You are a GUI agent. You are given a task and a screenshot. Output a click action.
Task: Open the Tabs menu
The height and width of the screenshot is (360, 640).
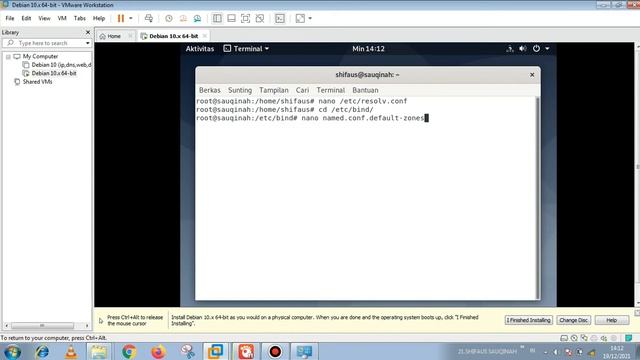click(x=80, y=18)
